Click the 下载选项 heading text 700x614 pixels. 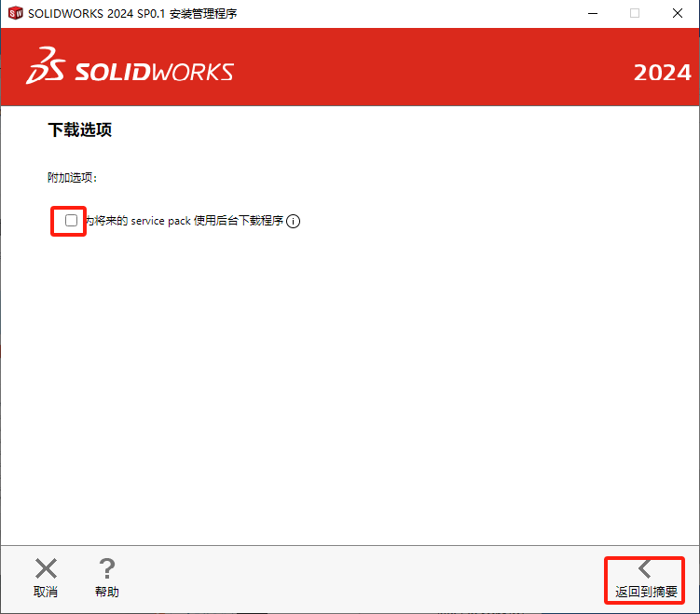click(x=80, y=130)
